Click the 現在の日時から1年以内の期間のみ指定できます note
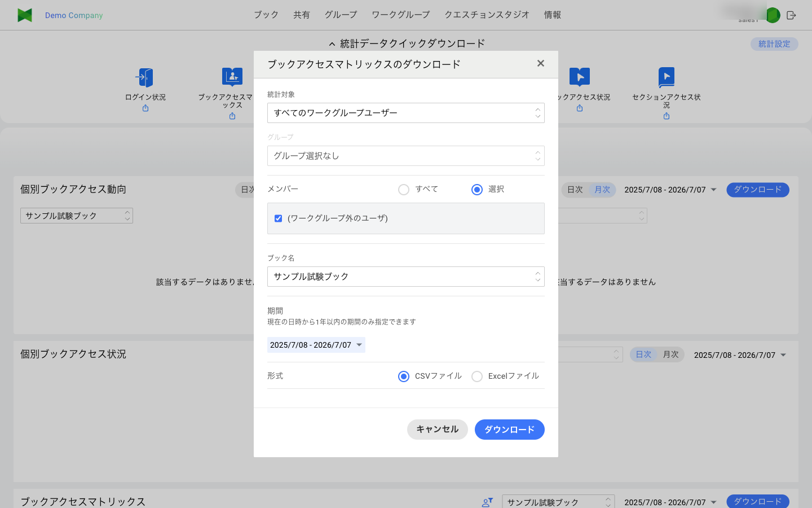812x508 pixels. 342,322
